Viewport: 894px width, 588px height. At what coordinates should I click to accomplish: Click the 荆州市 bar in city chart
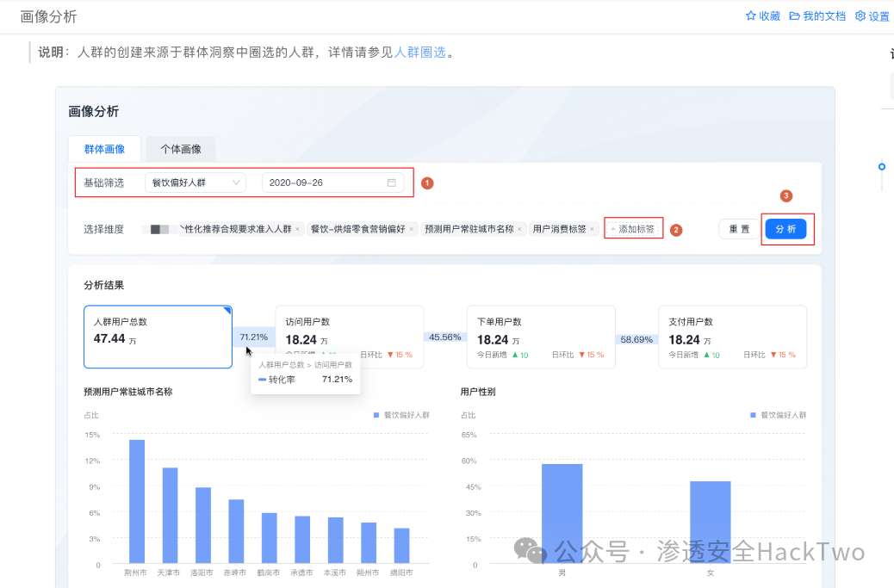click(137, 501)
